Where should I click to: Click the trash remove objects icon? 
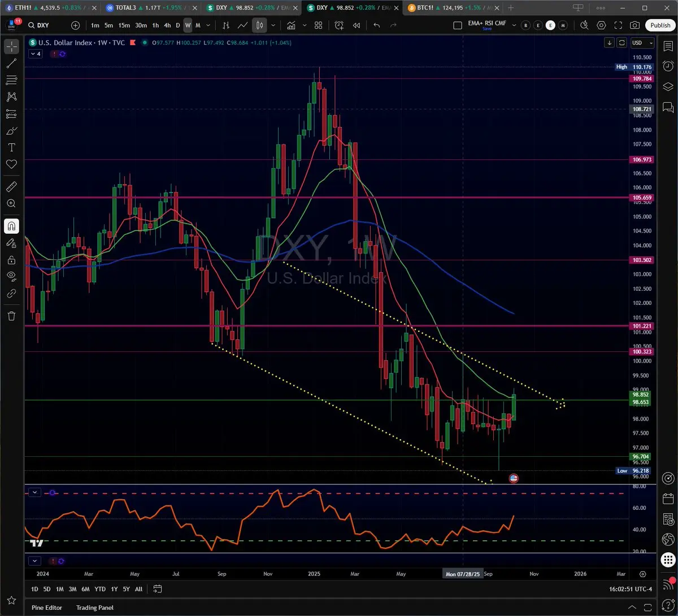[11, 316]
